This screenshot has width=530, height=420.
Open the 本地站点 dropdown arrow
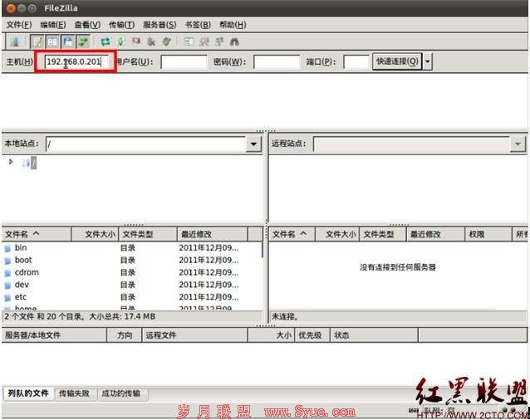(253, 144)
